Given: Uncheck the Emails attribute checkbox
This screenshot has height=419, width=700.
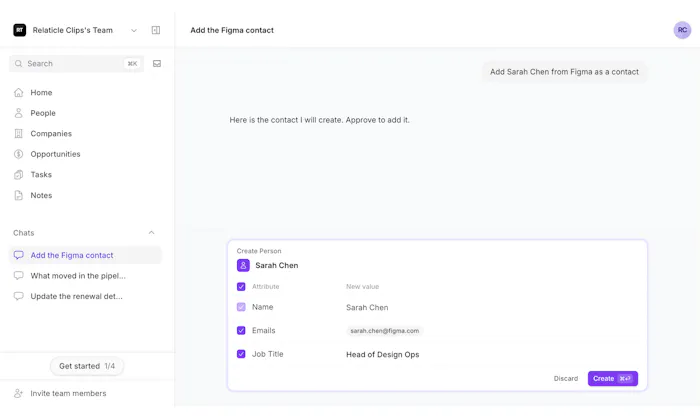Looking at the screenshot, I should [241, 330].
